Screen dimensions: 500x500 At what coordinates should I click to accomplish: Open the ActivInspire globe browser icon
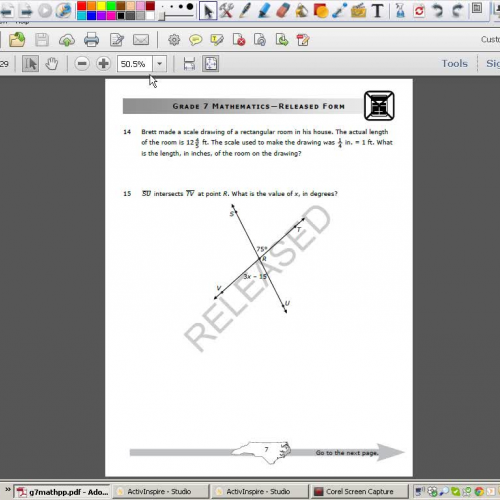tap(63, 11)
